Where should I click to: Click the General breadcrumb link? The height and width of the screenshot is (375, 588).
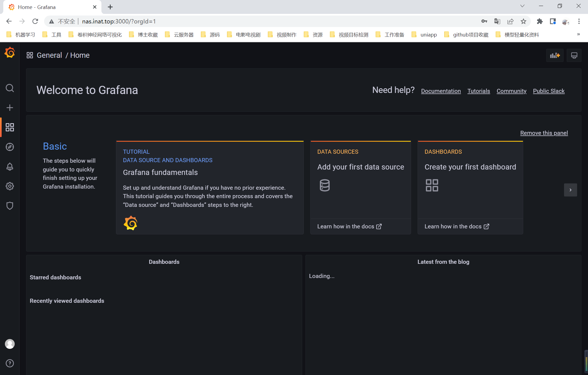49,55
